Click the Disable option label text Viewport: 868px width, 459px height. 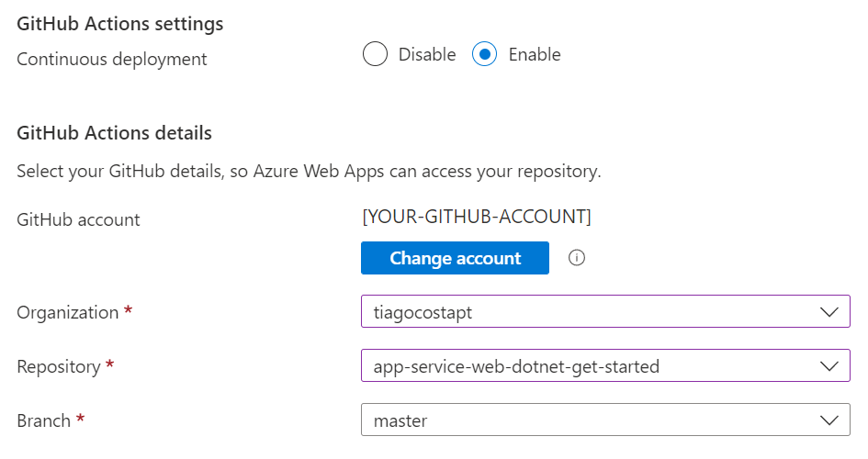pyautogui.click(x=427, y=55)
